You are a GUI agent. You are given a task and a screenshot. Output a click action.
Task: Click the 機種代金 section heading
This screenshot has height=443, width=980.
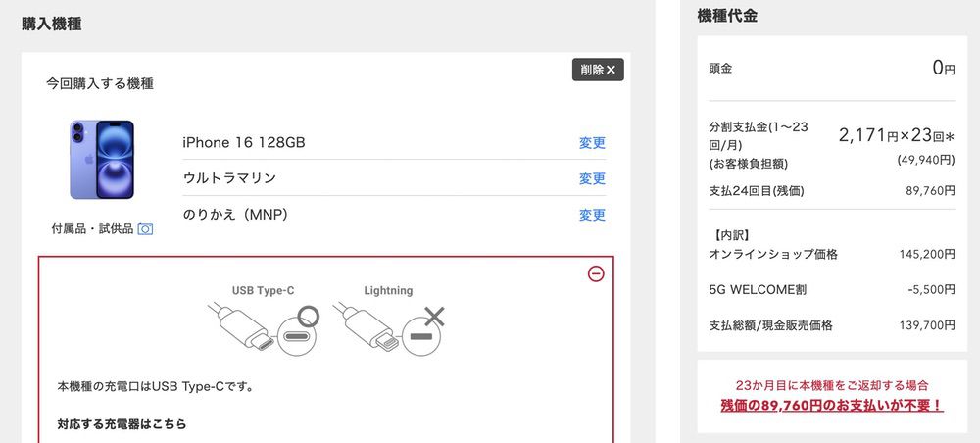point(727,16)
